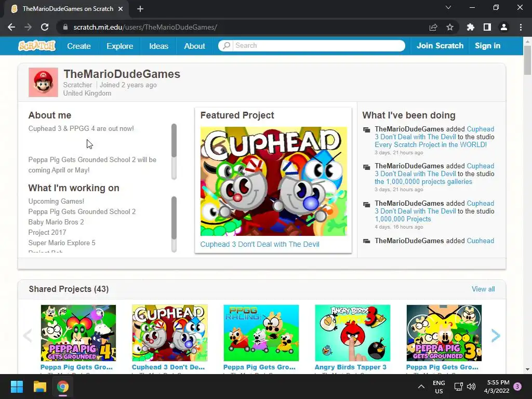The width and height of the screenshot is (532, 399).
Task: Open featured Cuphead project image
Action: 273,181
